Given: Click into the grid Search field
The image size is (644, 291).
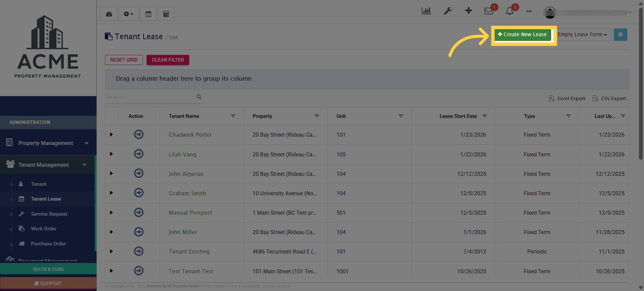Looking at the screenshot, I should tap(151, 97).
